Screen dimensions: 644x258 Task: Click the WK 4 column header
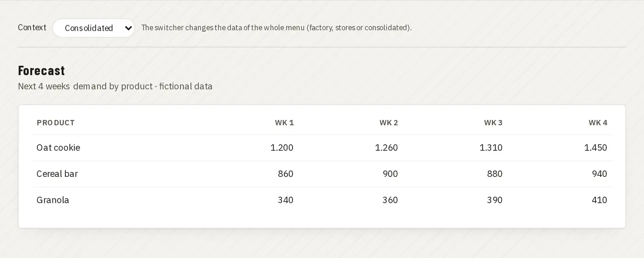point(598,123)
